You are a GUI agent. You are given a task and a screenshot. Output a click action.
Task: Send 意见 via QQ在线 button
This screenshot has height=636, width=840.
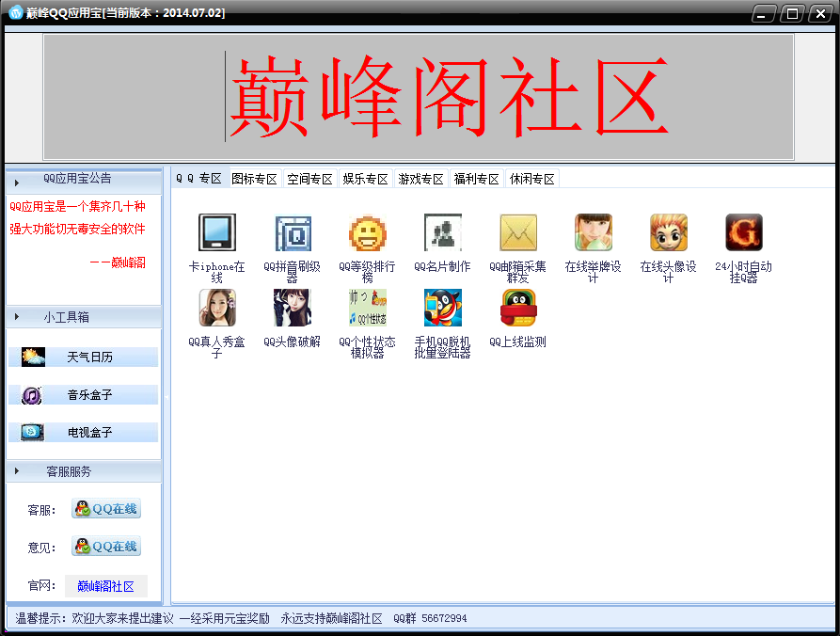(106, 546)
